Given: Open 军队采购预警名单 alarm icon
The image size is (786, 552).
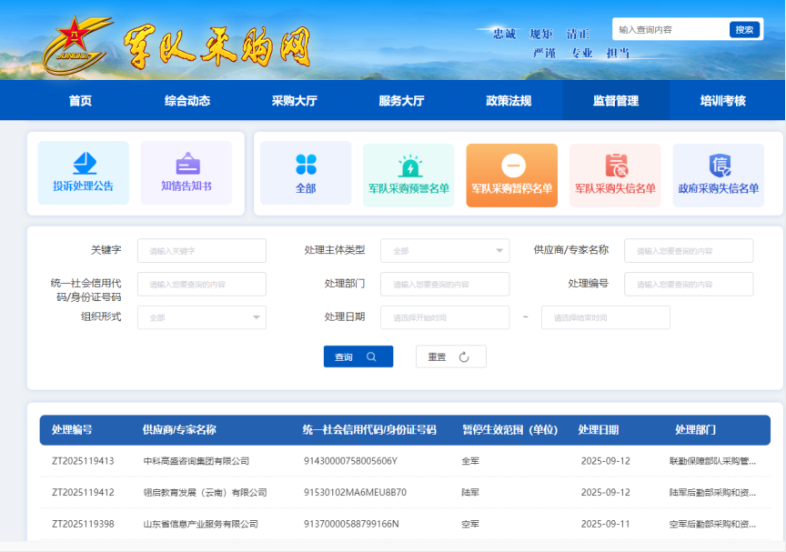Looking at the screenshot, I should (x=410, y=166).
